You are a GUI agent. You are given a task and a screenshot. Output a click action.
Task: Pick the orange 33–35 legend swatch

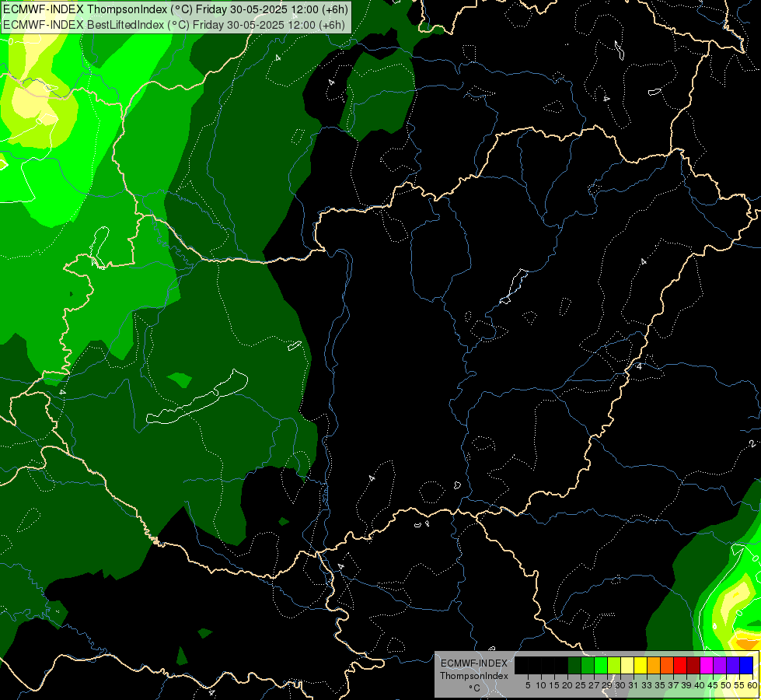point(654,665)
